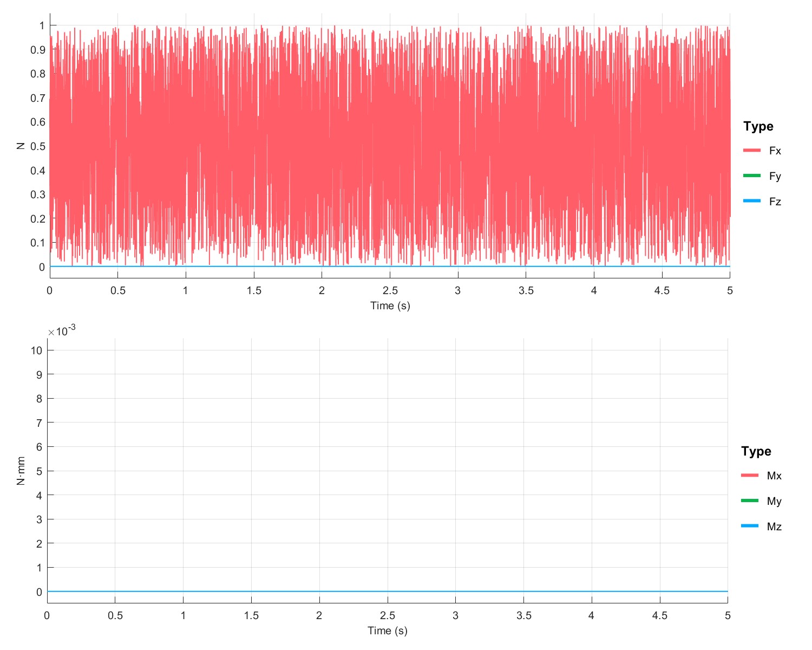Click the green My legend color line

750,500
